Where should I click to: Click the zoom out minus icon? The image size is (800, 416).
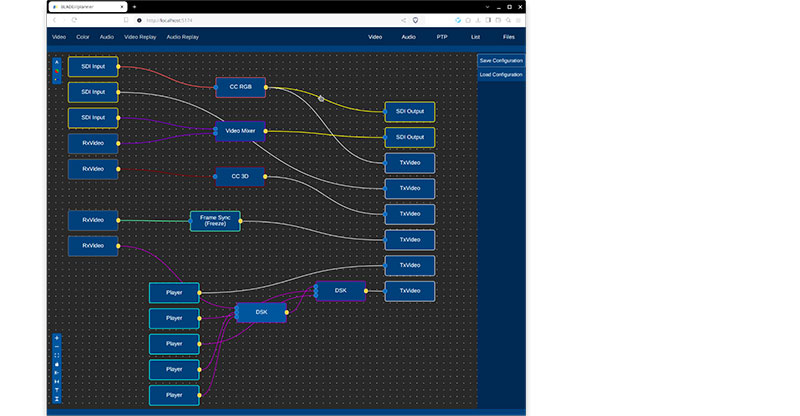tap(57, 347)
